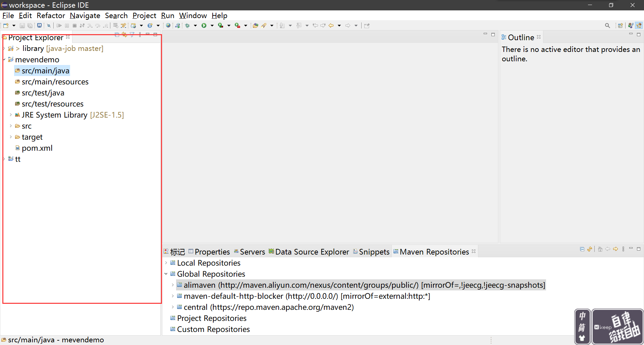
Task: Open the Run button dropdown arrow
Action: (x=212, y=25)
